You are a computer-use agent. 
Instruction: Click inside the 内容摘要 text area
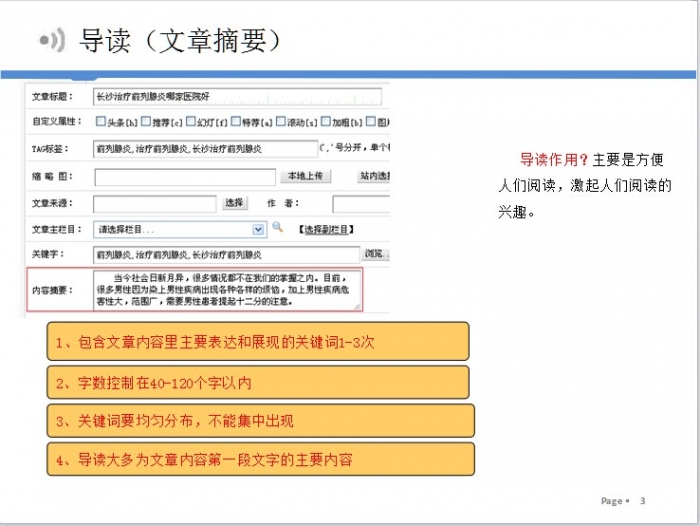(x=227, y=289)
